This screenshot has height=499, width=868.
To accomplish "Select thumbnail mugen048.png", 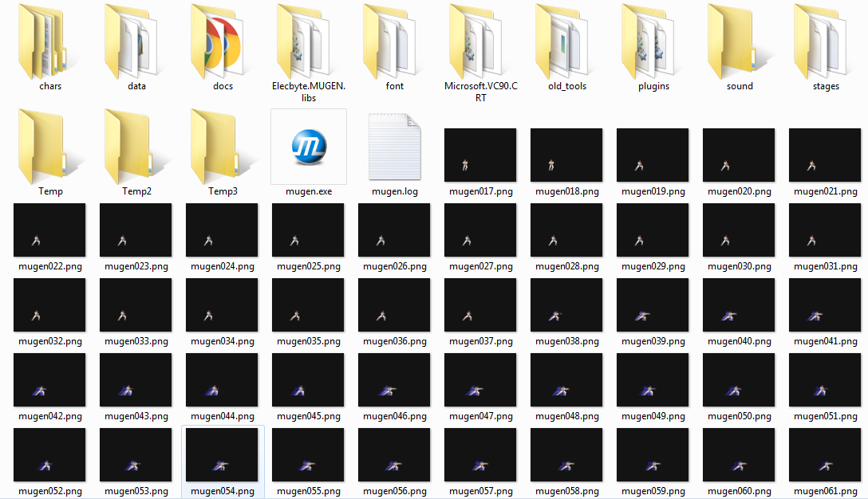I will [x=566, y=380].
